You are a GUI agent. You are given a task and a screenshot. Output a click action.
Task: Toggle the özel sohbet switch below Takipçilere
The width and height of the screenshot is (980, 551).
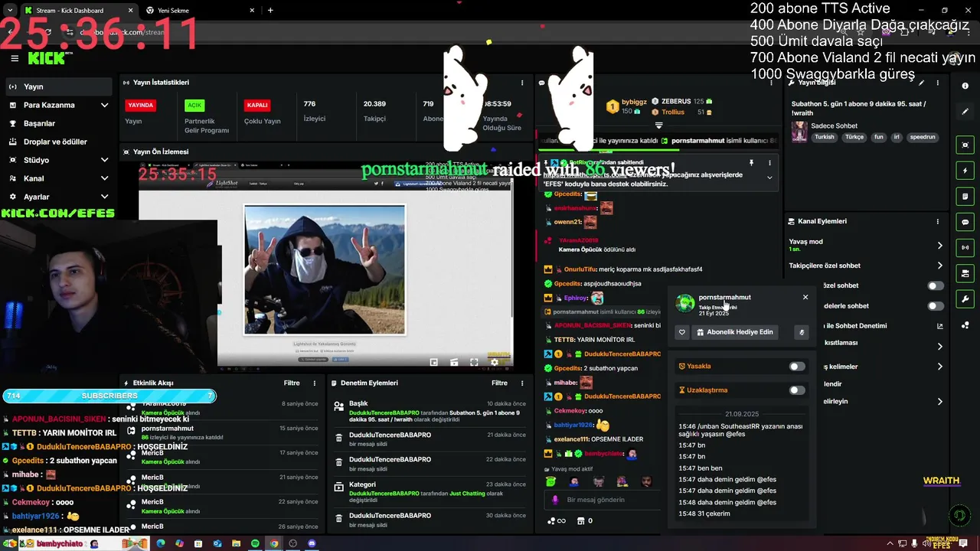click(936, 285)
